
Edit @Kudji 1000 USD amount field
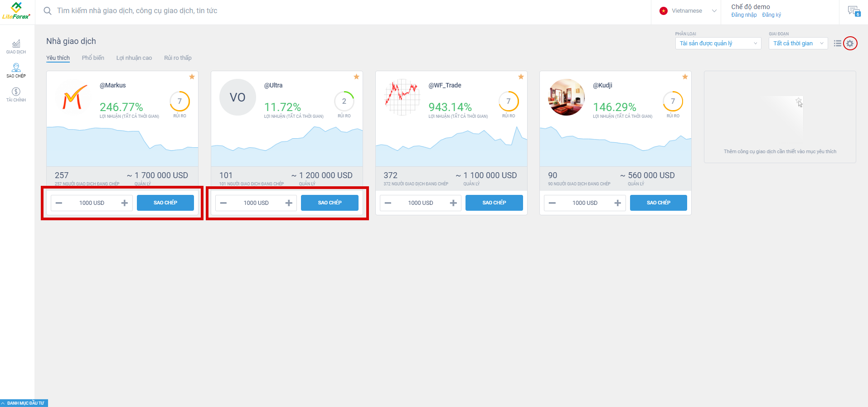585,203
